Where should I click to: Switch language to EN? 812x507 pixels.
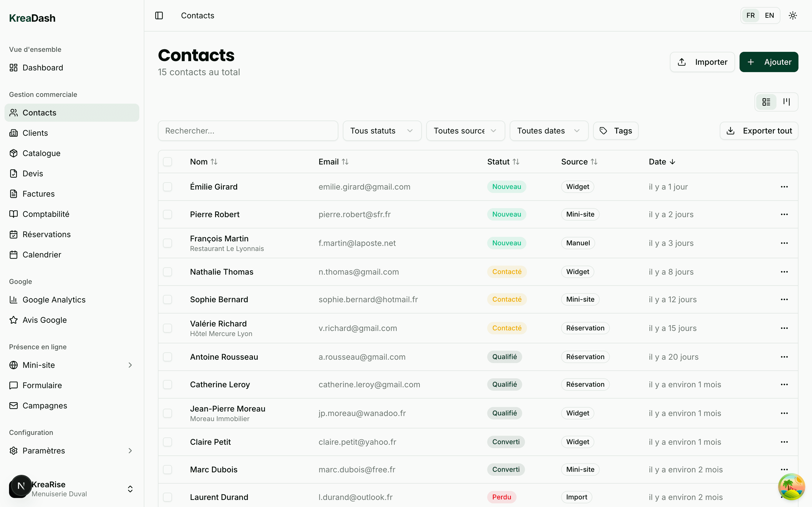(769, 15)
